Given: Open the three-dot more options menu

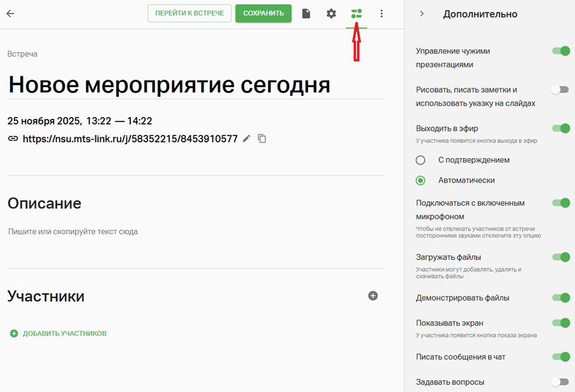Looking at the screenshot, I should coord(382,13).
